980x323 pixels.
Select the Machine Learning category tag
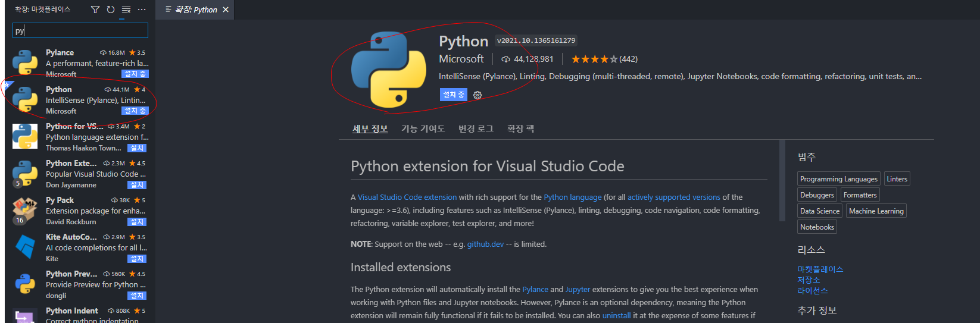876,211
